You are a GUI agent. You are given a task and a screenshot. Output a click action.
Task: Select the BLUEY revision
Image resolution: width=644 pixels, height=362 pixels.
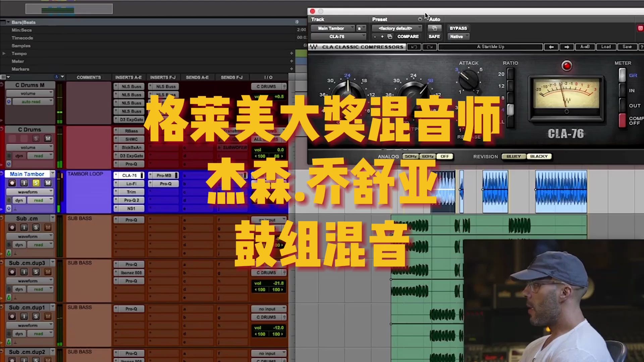(514, 157)
